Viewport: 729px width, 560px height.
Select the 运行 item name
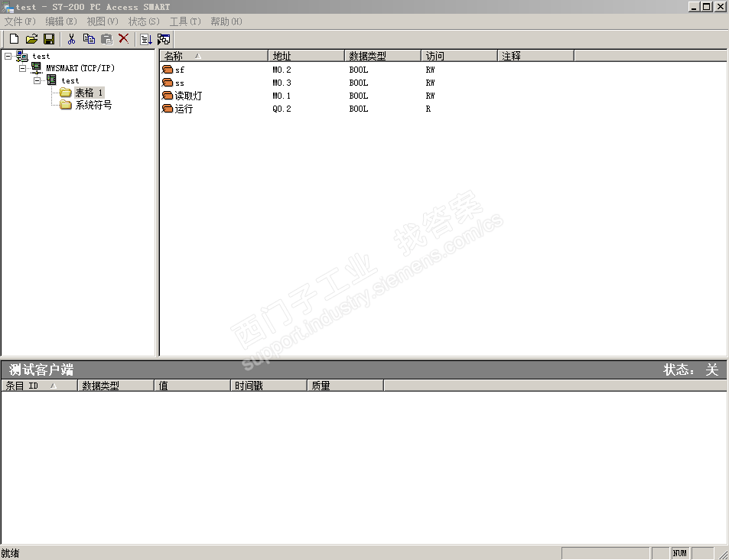[184, 109]
